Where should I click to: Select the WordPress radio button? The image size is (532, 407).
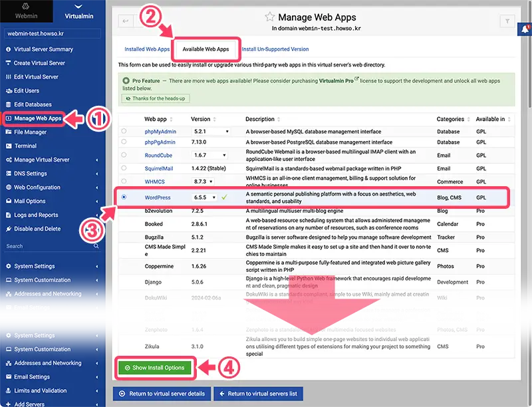[x=124, y=197]
